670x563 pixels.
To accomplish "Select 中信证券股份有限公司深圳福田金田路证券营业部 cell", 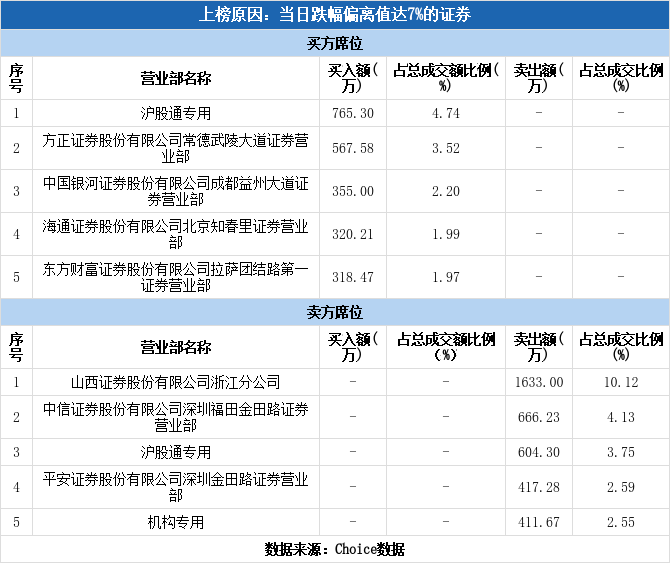I will 176,417.
